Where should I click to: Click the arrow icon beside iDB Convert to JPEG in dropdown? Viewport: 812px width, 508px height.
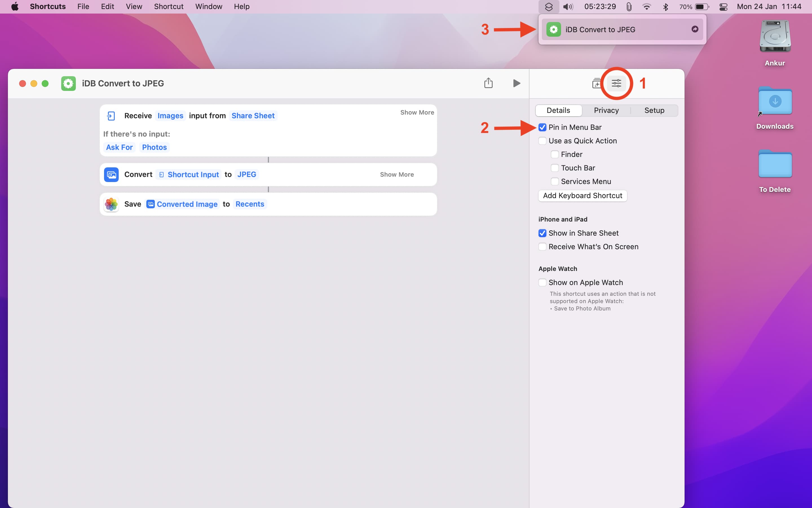coord(695,29)
